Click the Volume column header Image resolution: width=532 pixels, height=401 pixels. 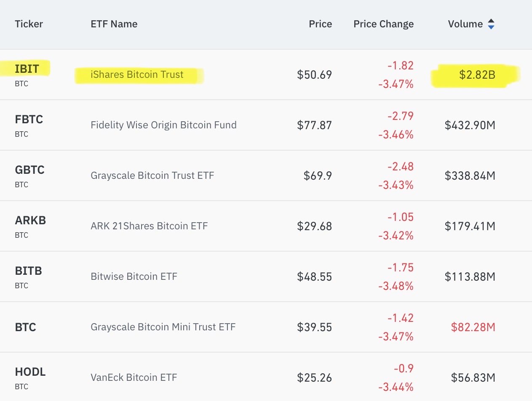pos(465,24)
